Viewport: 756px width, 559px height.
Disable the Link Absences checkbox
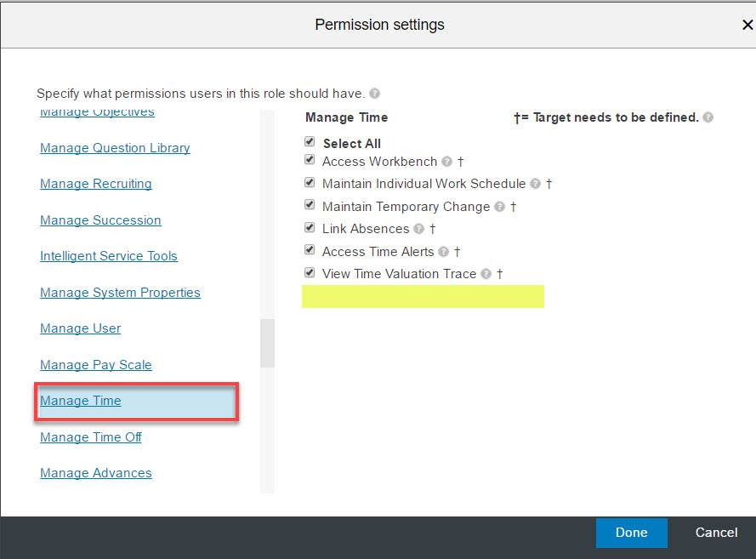coord(310,227)
